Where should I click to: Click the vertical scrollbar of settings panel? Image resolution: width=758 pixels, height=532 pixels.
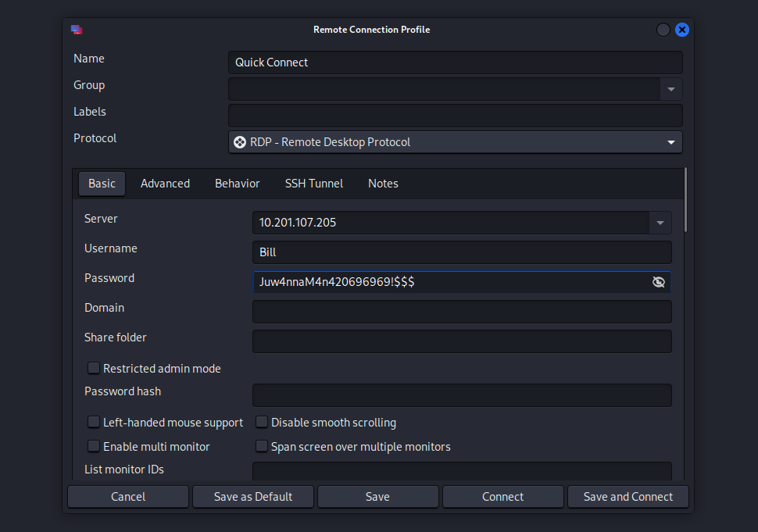[x=686, y=200]
